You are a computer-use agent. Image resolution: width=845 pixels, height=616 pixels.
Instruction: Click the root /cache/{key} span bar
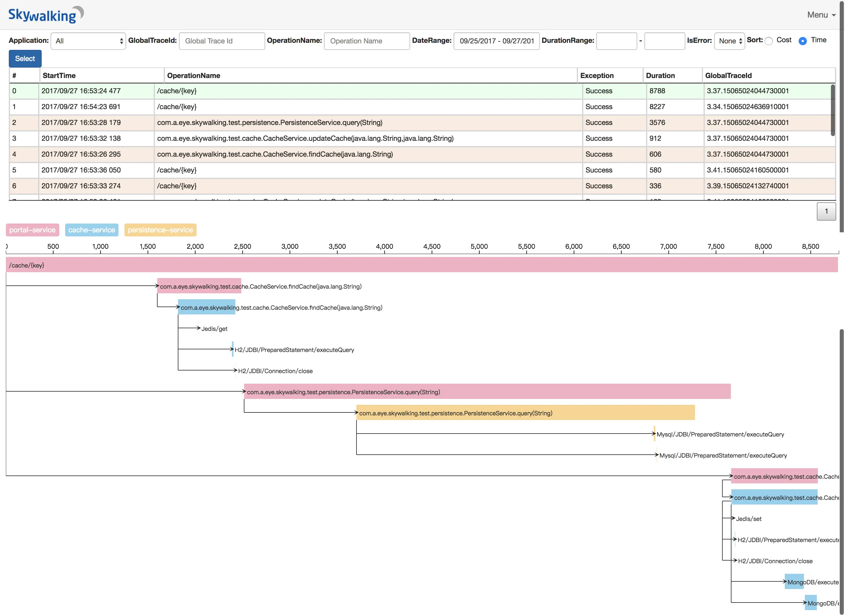tap(421, 265)
